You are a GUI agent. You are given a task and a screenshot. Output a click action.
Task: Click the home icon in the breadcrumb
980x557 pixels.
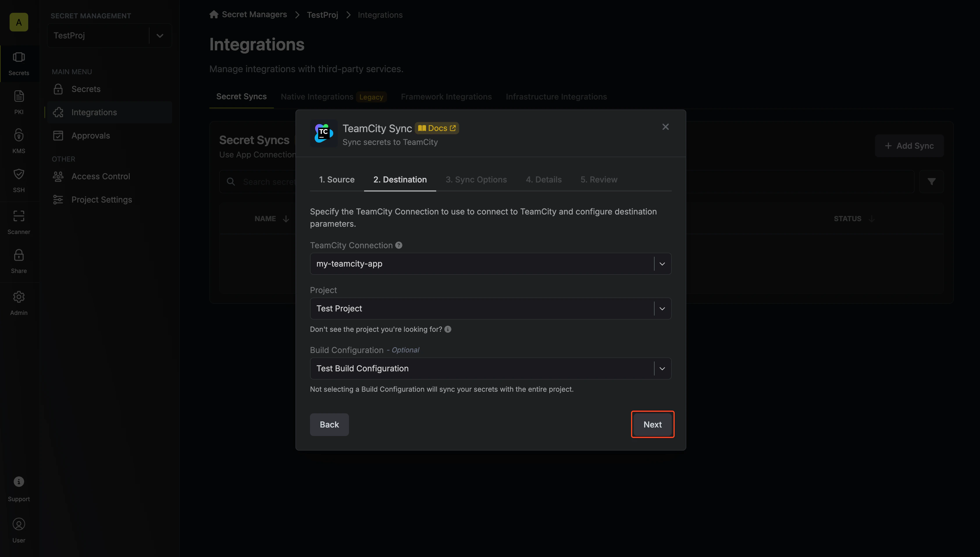tap(214, 15)
